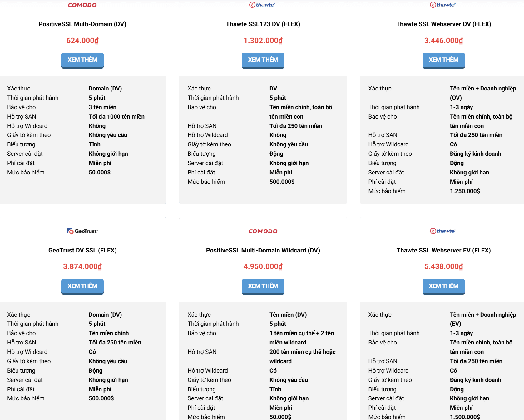
Task: Click the 624.000₫ price
Action: pyautogui.click(x=82, y=41)
